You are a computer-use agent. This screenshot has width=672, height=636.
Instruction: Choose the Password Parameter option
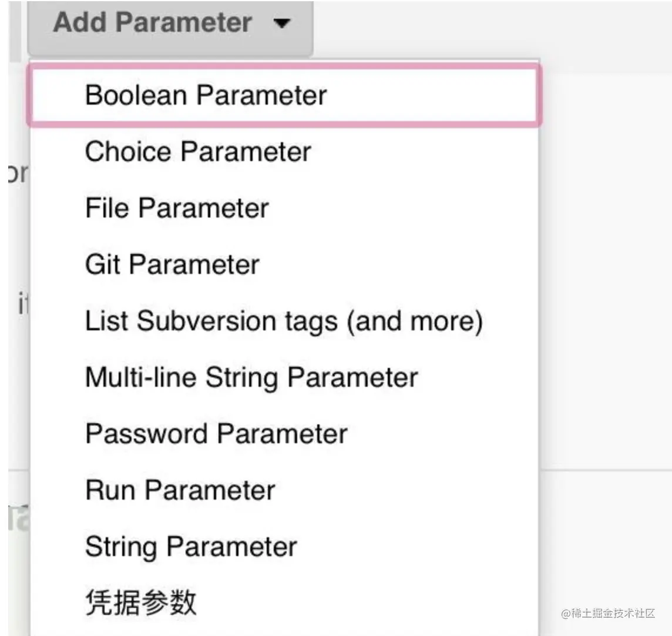(216, 434)
